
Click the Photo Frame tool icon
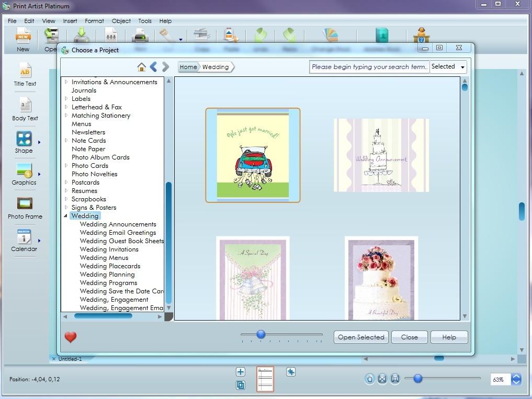pos(25,203)
